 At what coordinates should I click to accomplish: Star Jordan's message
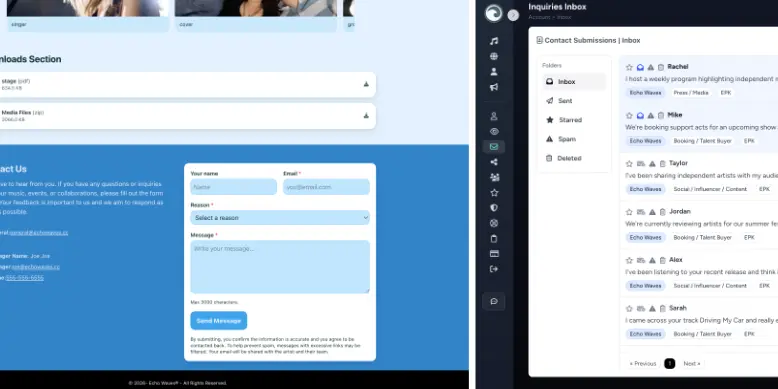coord(629,212)
